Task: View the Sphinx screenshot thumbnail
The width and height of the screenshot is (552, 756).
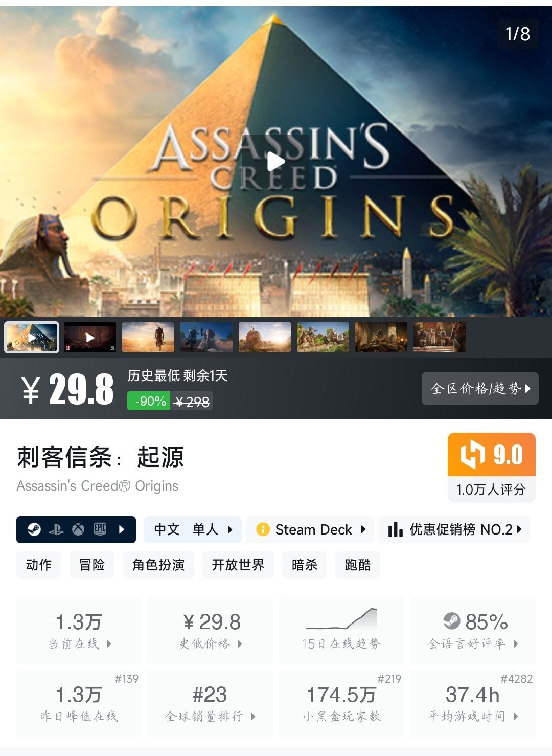Action: (x=265, y=337)
